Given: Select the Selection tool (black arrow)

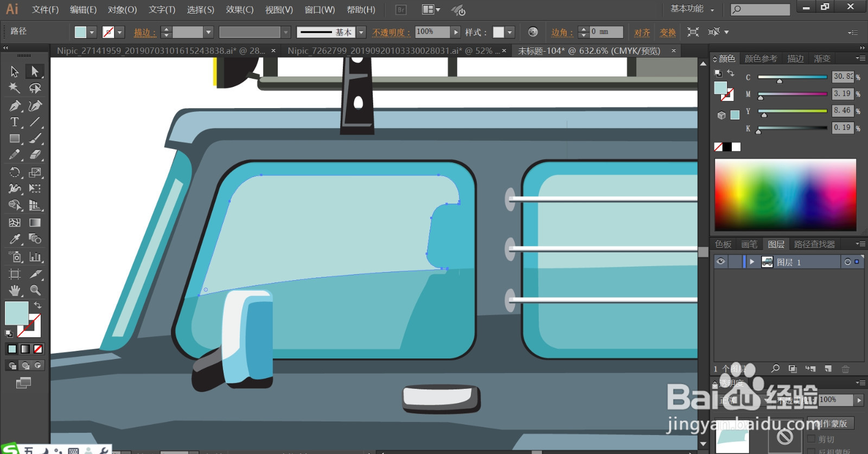Looking at the screenshot, I should click(x=15, y=71).
